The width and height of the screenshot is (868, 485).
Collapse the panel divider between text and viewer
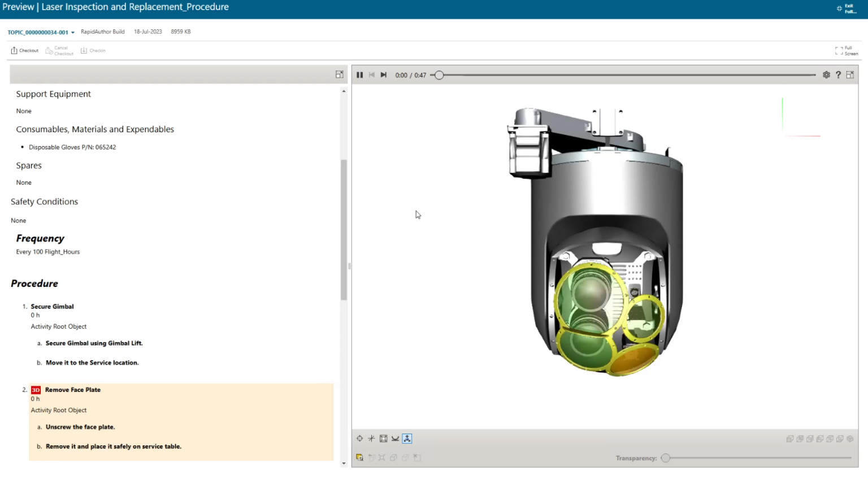pyautogui.click(x=349, y=265)
